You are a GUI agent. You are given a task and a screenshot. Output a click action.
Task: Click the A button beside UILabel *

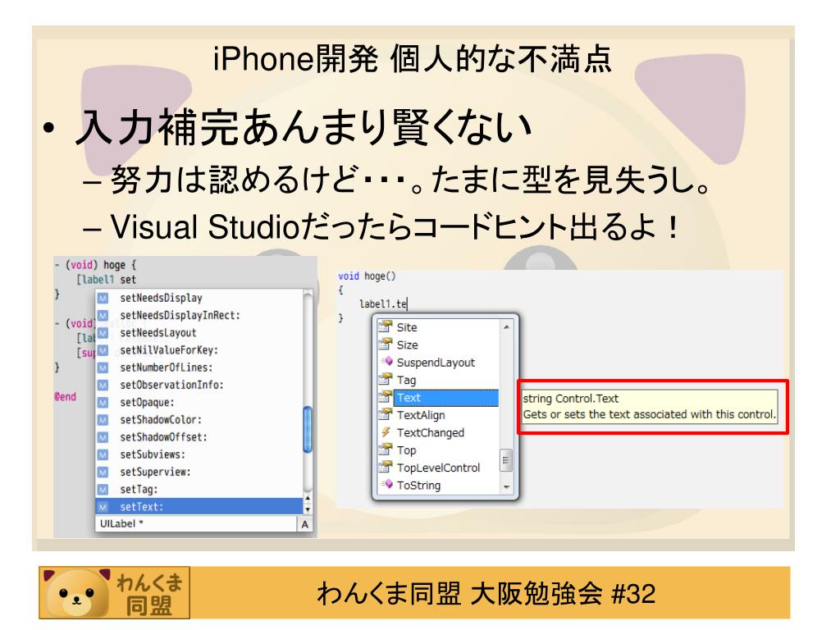point(305,524)
